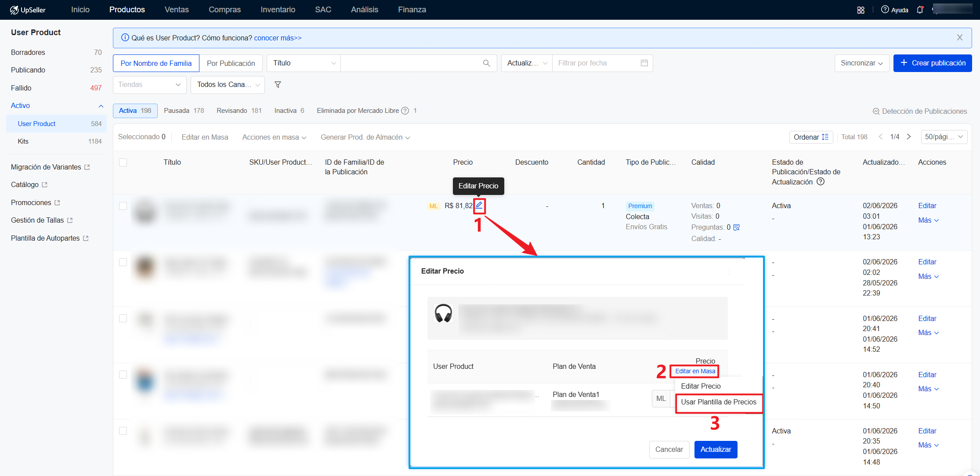Open Ayuda help in top bar
Screen dimensions: 980x476
tap(894, 10)
